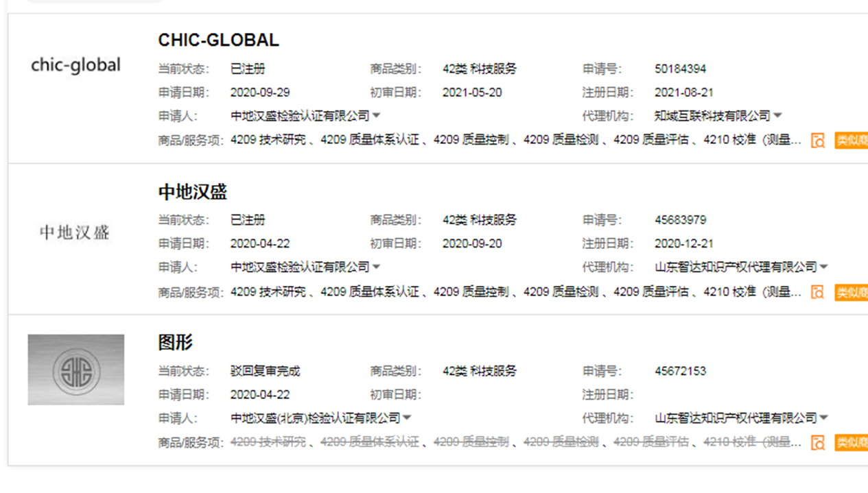Open the 中地汉盛 trademark title
This screenshot has height=493, width=868.
[x=192, y=192]
